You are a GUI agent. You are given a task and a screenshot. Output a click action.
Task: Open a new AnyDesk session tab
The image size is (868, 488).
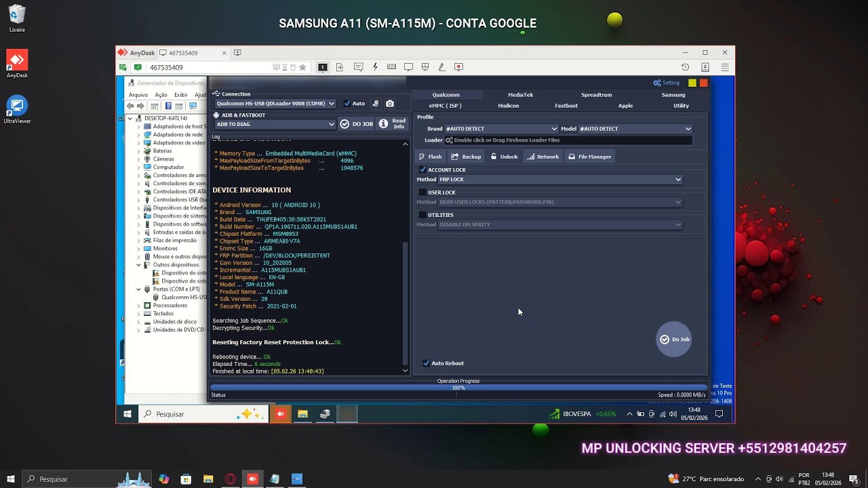(x=237, y=53)
